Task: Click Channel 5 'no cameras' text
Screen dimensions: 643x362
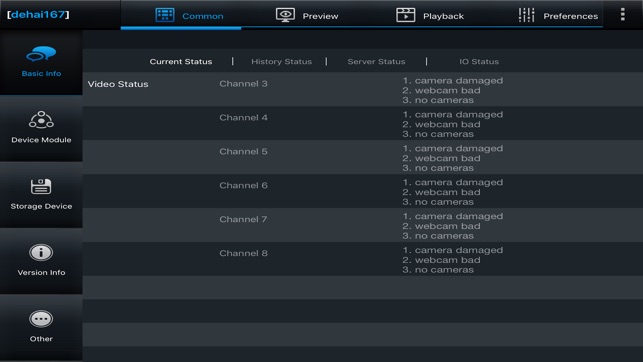Action: [438, 168]
